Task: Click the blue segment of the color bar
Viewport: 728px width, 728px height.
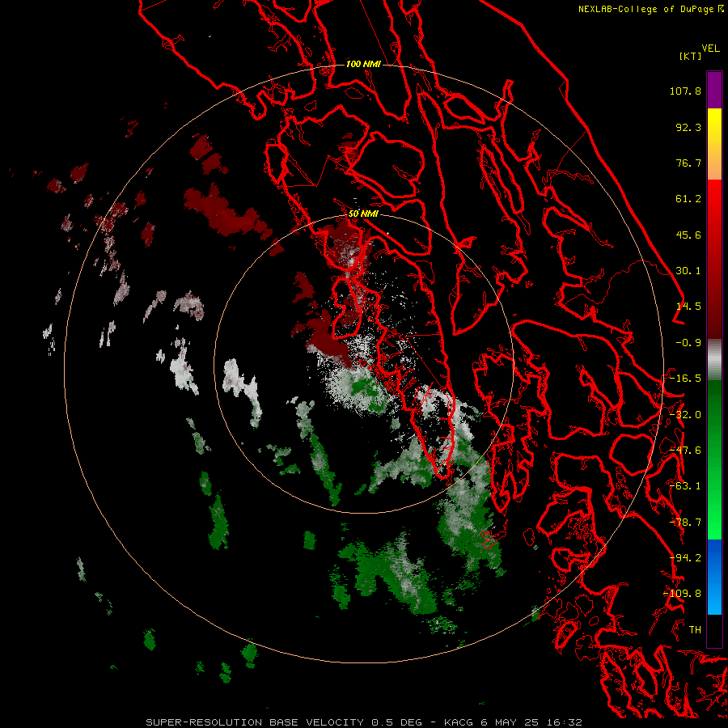Action: (714, 577)
